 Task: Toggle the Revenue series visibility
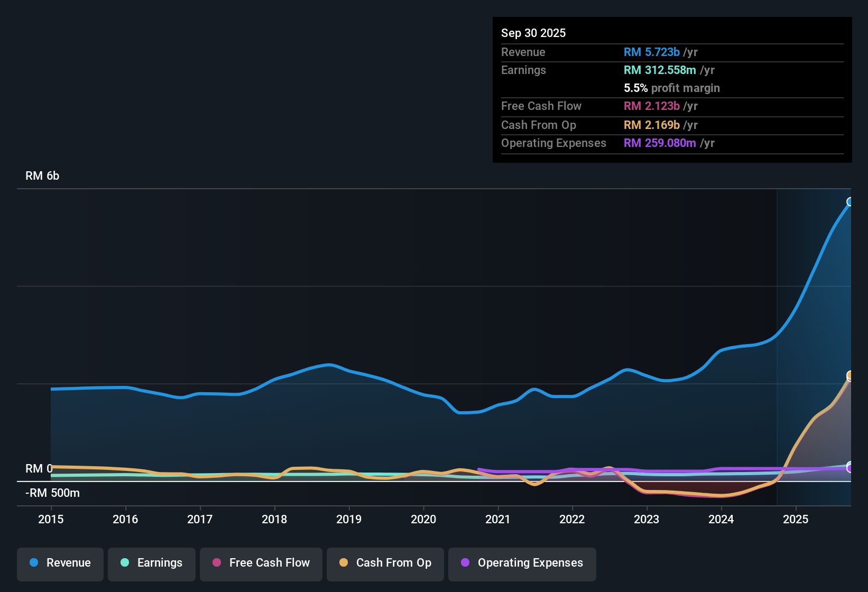pos(60,563)
